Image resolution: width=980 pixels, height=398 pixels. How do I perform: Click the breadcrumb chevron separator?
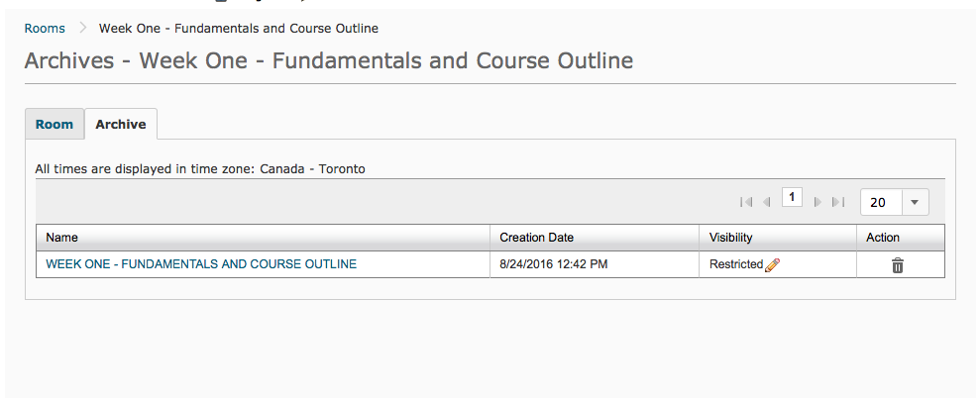click(x=82, y=29)
